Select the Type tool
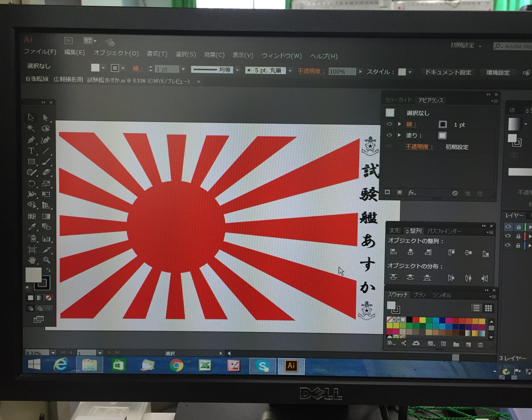532x420 pixels. coord(31,150)
